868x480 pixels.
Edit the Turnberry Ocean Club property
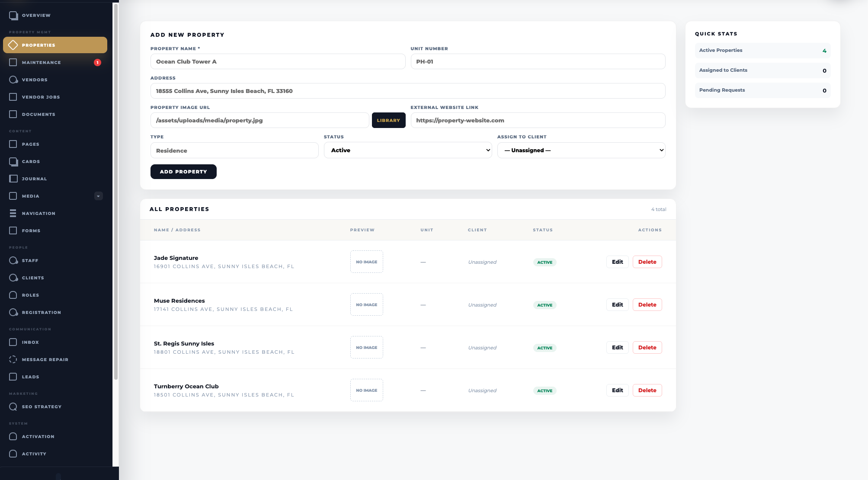[x=617, y=390]
